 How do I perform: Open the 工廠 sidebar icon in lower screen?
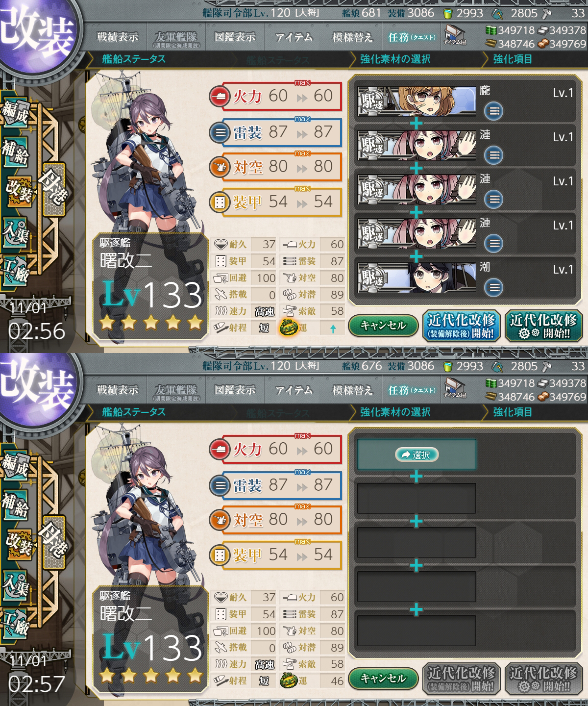click(x=15, y=623)
